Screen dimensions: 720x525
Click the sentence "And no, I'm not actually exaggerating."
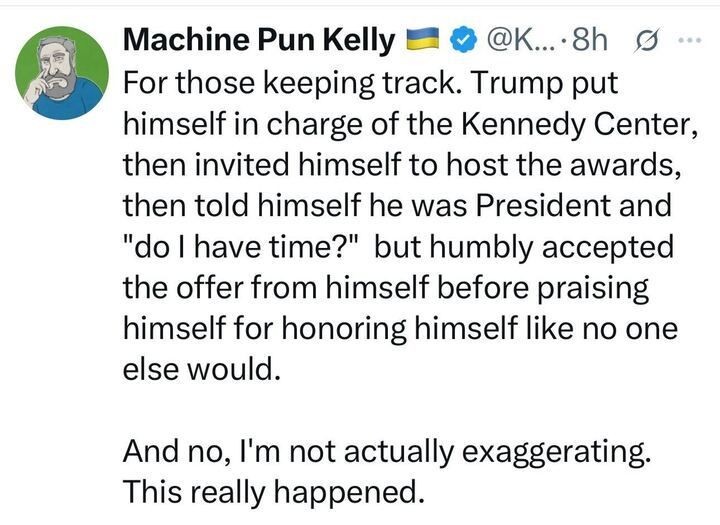pos(387,451)
